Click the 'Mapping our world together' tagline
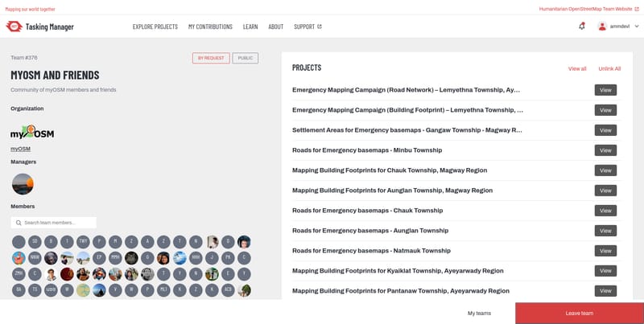 point(30,9)
